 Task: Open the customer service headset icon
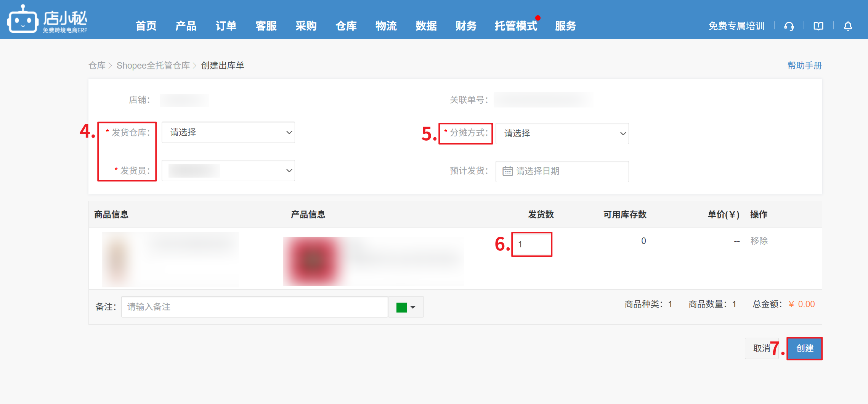pyautogui.click(x=789, y=26)
